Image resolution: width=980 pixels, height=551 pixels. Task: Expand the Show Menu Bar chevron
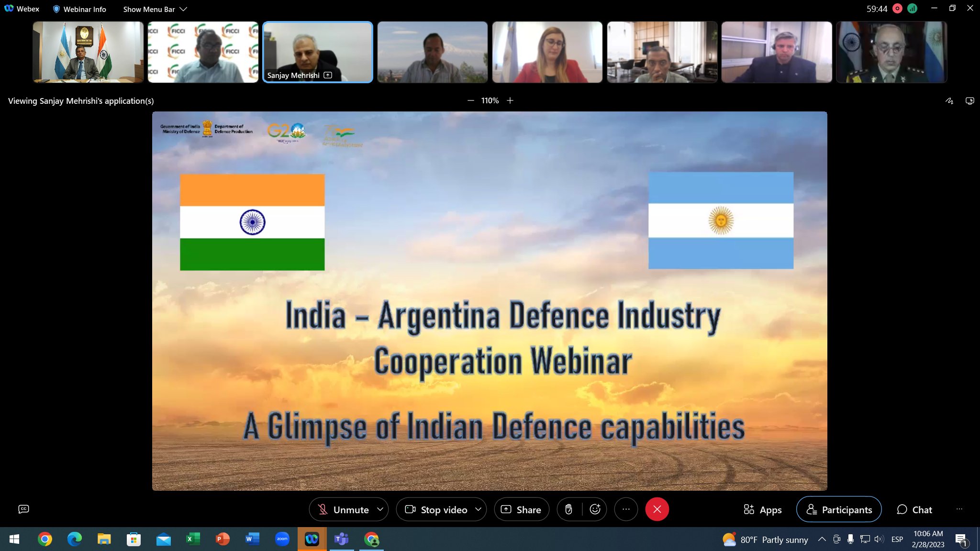click(x=183, y=9)
